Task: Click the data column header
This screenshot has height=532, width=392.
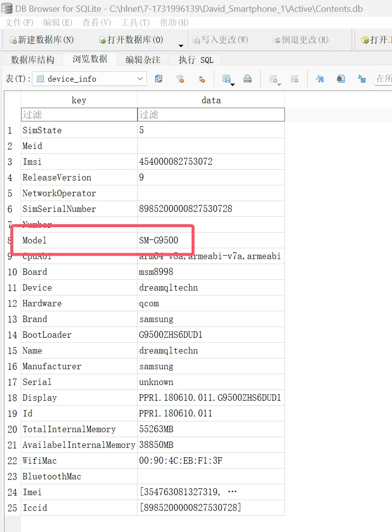Action: [x=211, y=100]
